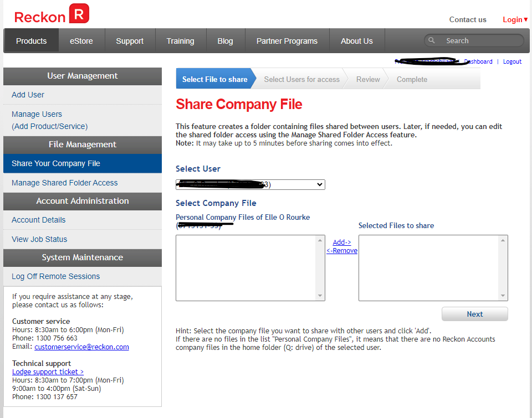The height and width of the screenshot is (418, 532).
Task: Open the Training menu item
Action: tap(180, 40)
